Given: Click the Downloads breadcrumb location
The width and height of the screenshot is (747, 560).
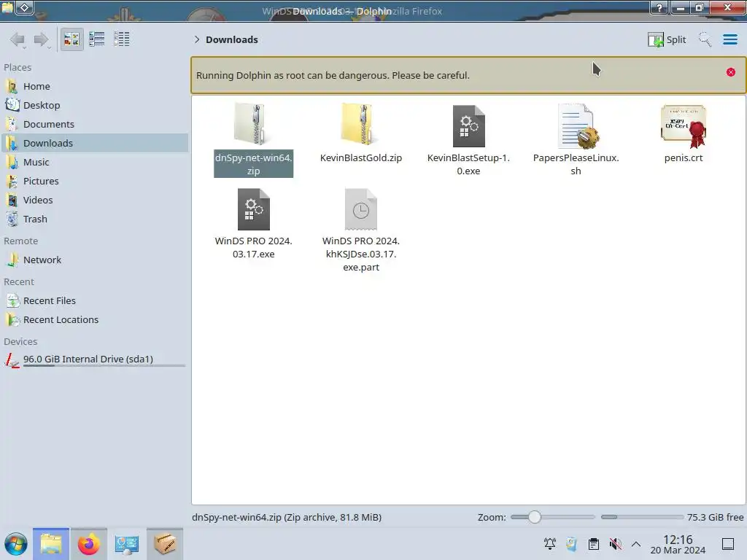Looking at the screenshot, I should [231, 39].
